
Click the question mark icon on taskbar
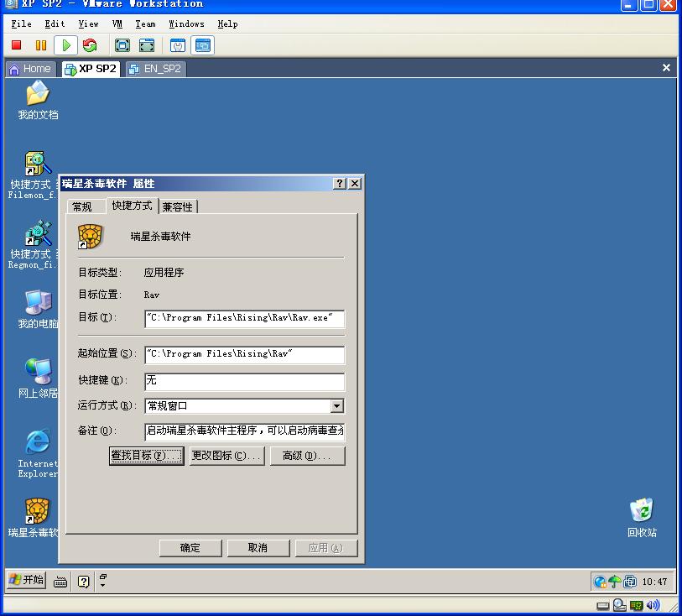click(84, 582)
